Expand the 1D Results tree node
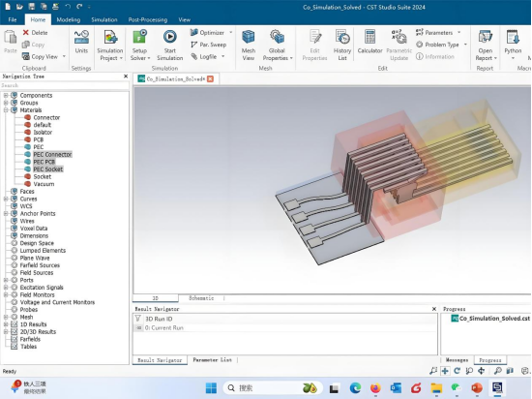 [x=6, y=324]
